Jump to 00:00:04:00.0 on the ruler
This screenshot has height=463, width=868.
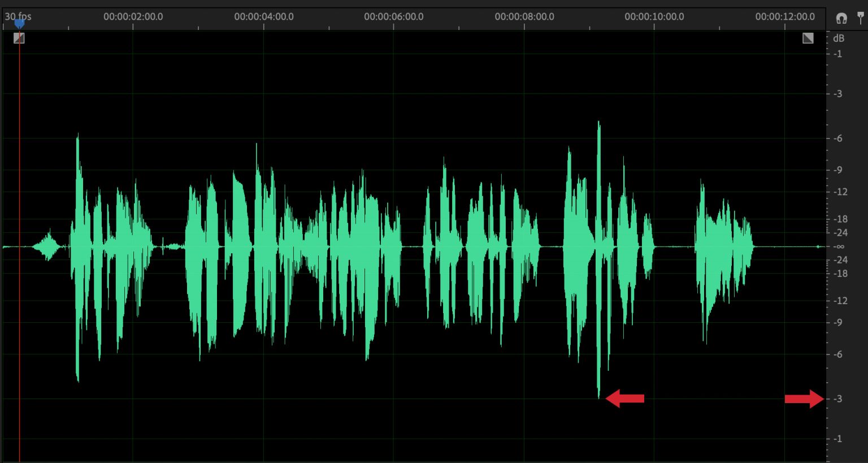coord(264,16)
